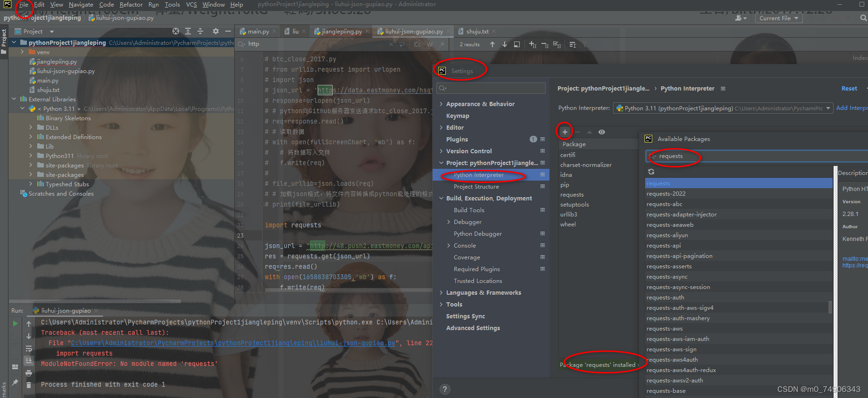Click the add package plus icon in Settings
This screenshot has height=398, width=868.
pyautogui.click(x=565, y=132)
